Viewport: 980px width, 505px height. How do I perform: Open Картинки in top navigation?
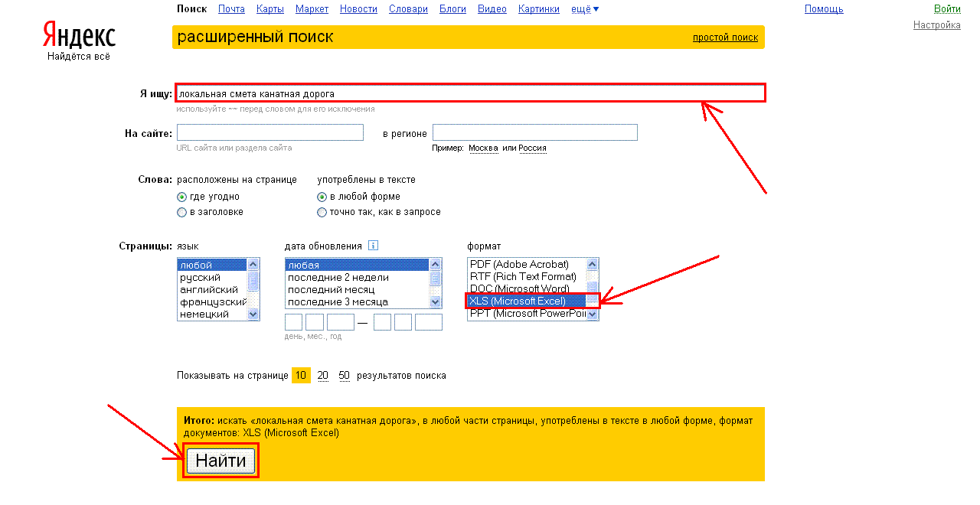[x=538, y=9]
